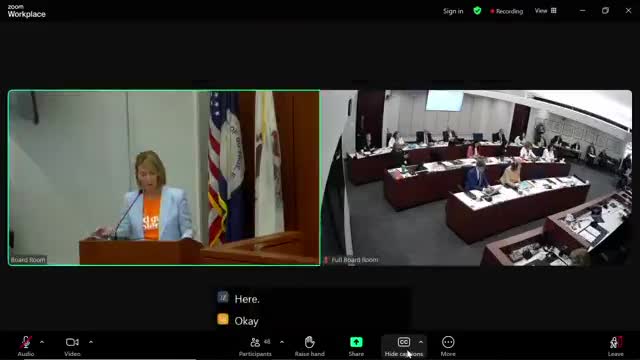Viewport: 640px width, 360px height.
Task: Click the speaker avatar beside 'Okay'
Action: (223, 319)
